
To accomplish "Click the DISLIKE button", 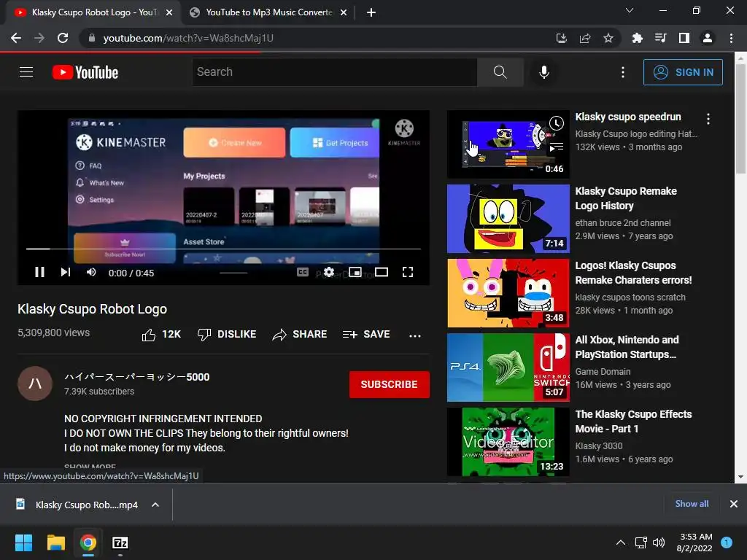I will coord(227,335).
